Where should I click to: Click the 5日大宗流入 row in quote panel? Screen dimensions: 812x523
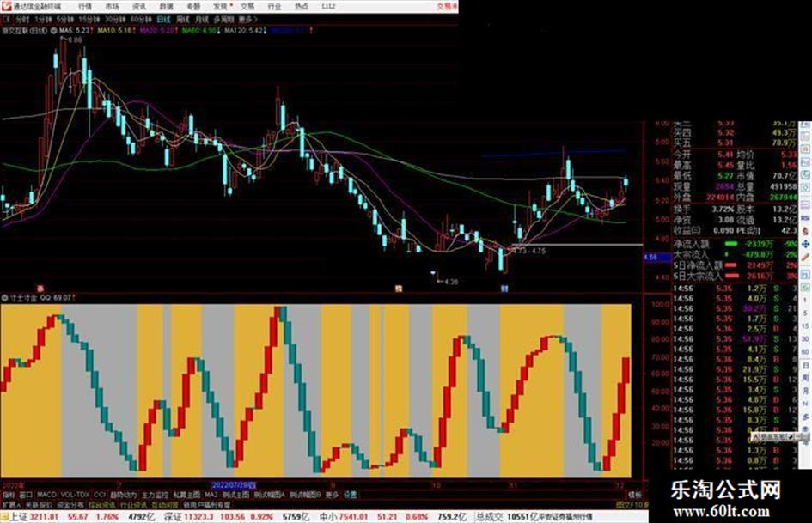coord(735,277)
